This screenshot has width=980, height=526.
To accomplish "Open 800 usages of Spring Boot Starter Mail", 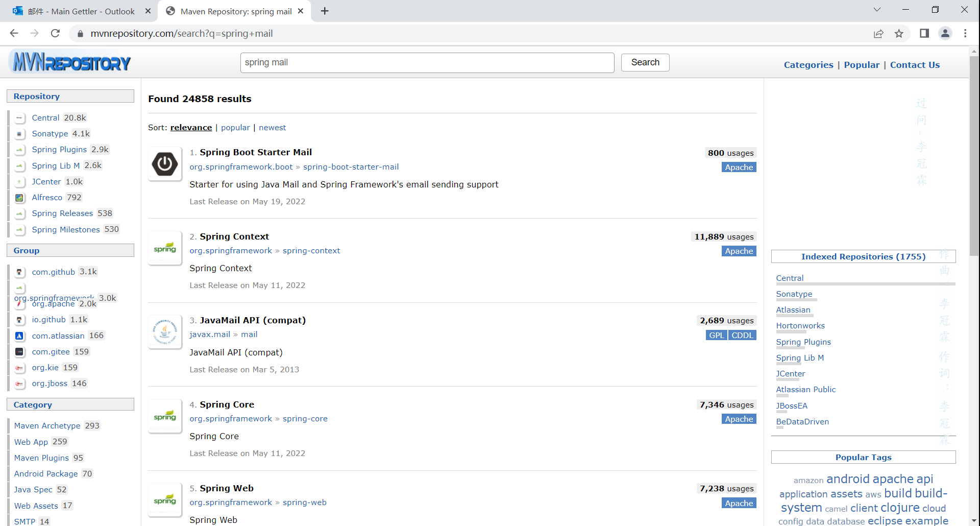I will [730, 153].
